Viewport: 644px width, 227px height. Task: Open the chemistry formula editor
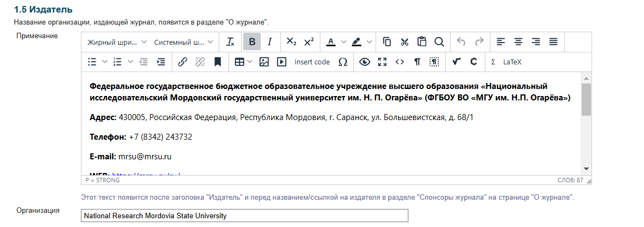(473, 62)
